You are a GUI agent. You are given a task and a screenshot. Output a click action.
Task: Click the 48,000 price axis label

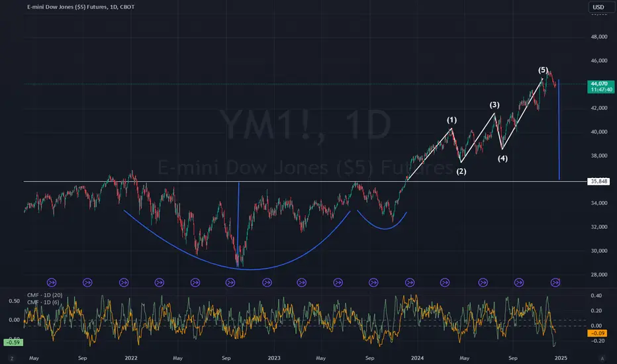pyautogui.click(x=599, y=37)
